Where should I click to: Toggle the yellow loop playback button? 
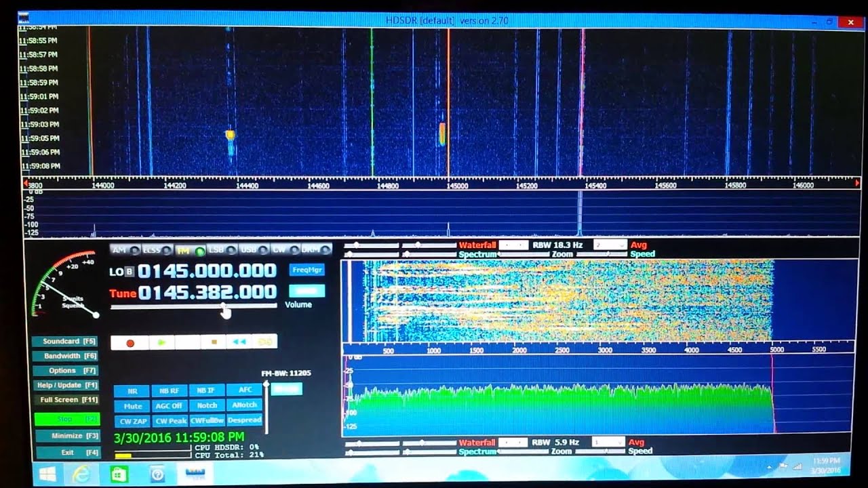pyautogui.click(x=264, y=342)
